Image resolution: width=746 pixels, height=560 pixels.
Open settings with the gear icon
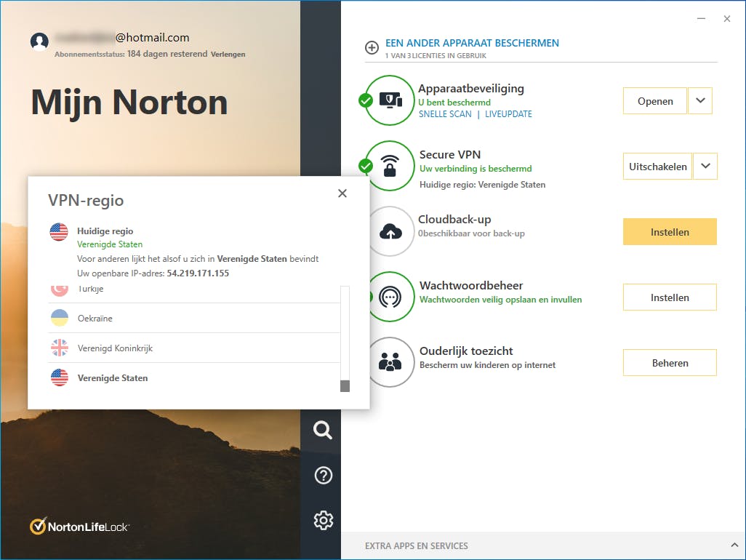point(324,521)
